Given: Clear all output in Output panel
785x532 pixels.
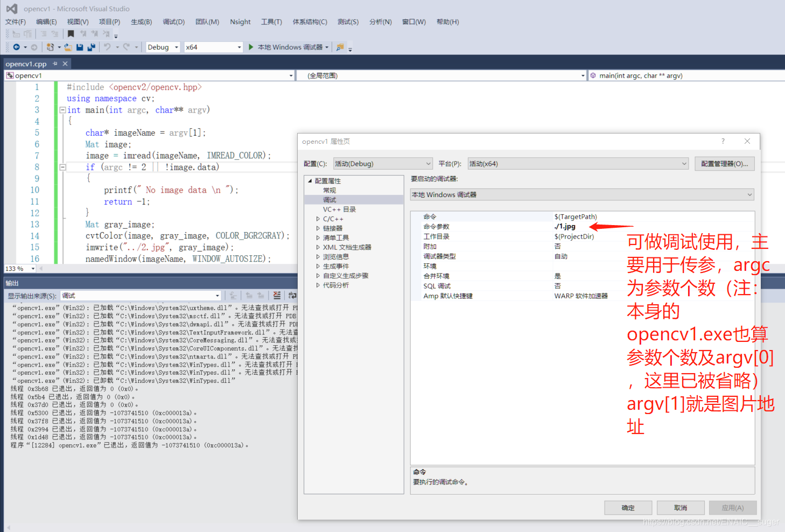Looking at the screenshot, I should tap(276, 295).
